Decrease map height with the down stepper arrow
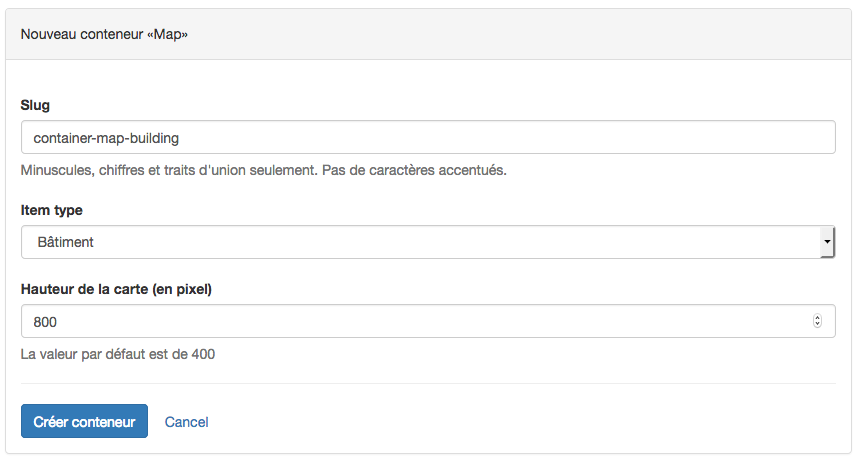This screenshot has height=464, width=860. pos(818,325)
